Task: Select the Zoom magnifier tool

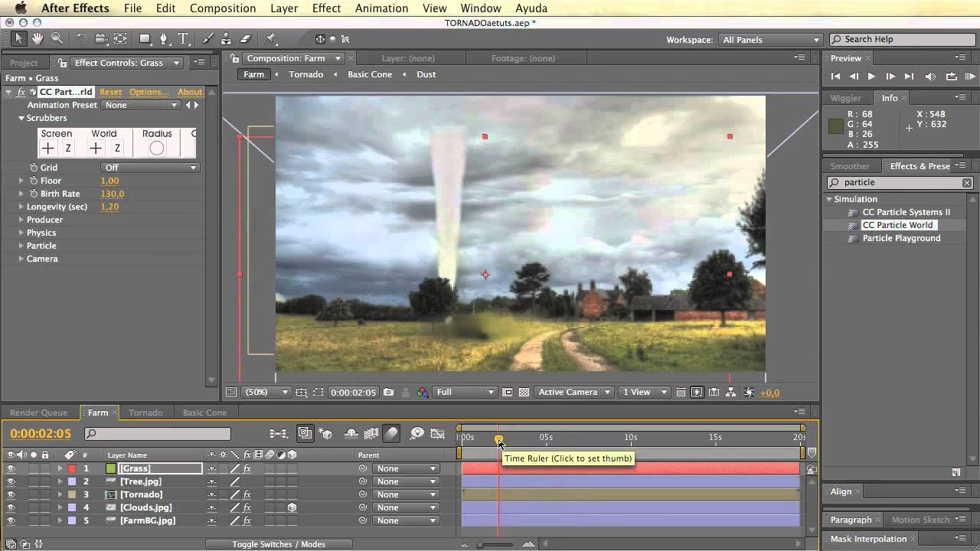Action: point(57,38)
